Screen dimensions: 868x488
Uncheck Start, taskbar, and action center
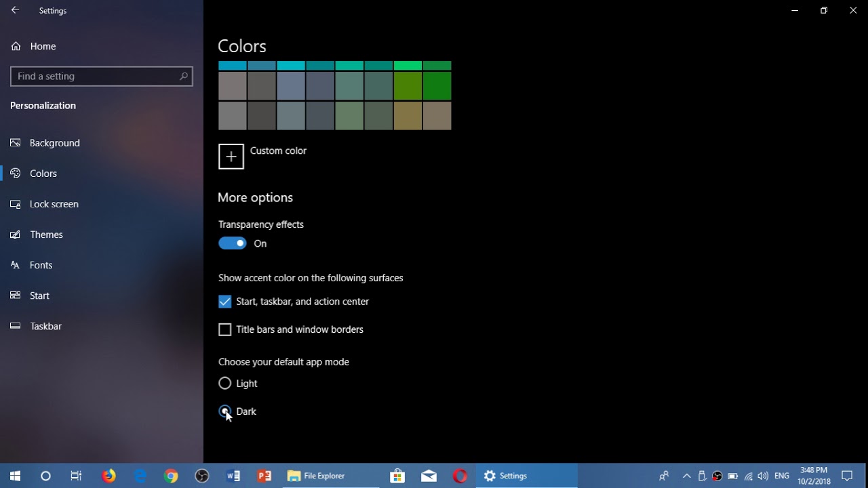pos(224,302)
